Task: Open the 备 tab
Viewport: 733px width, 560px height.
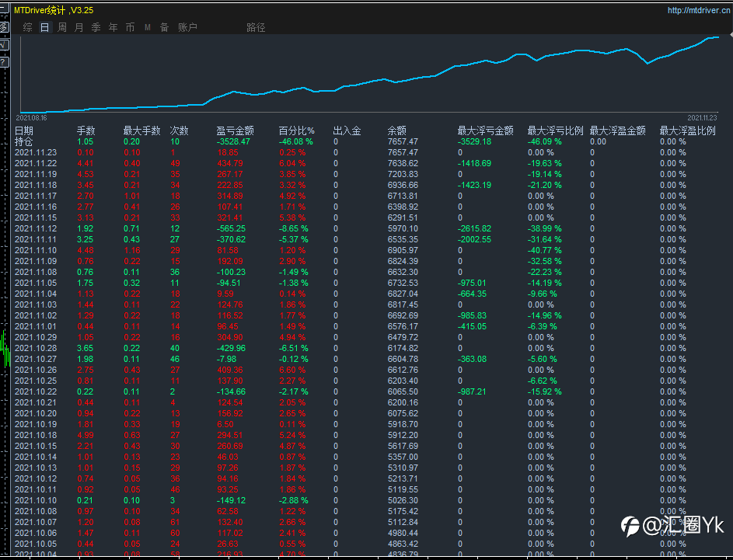Action: [x=164, y=27]
